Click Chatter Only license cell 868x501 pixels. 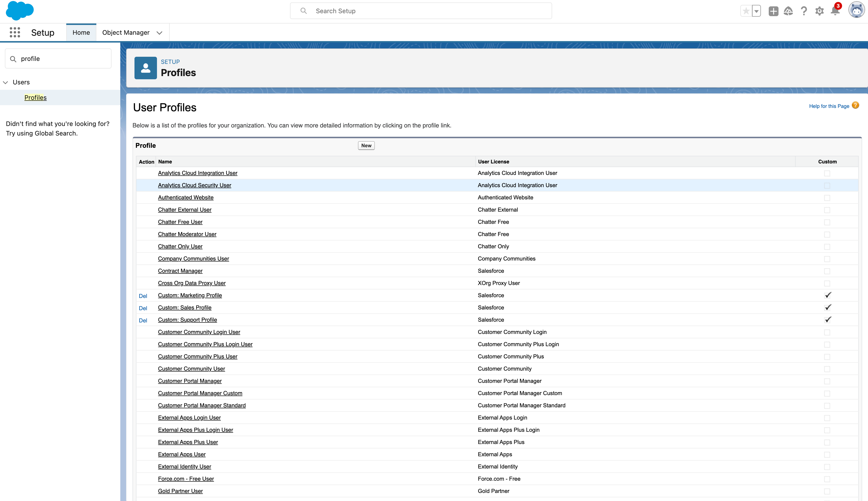(x=493, y=246)
